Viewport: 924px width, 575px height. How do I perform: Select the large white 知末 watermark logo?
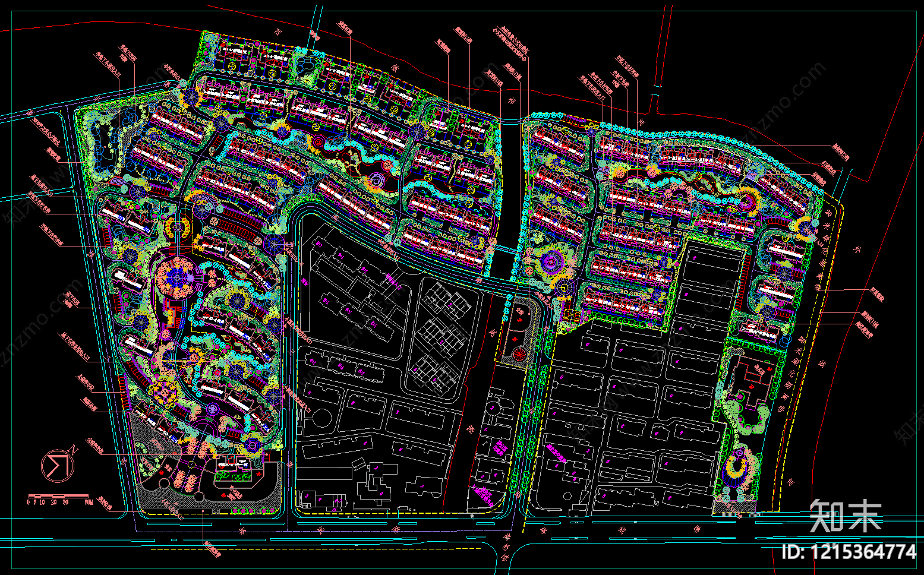click(x=845, y=516)
